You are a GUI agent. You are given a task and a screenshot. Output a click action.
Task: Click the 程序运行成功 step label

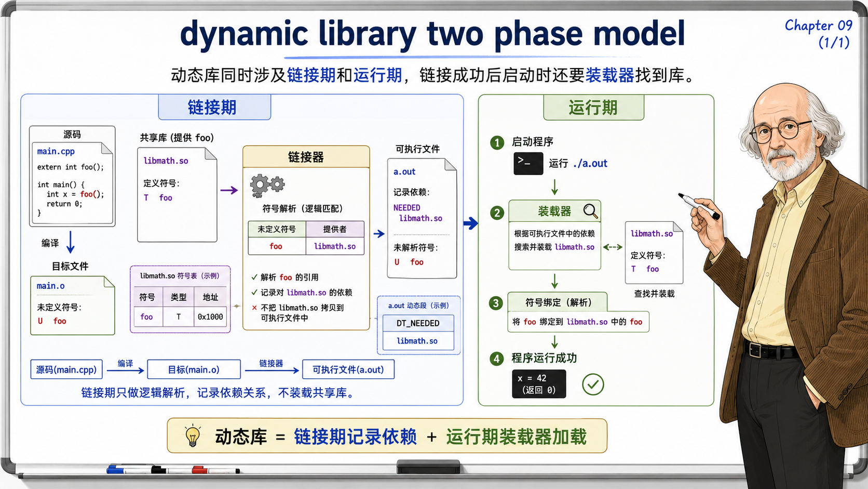(x=544, y=358)
